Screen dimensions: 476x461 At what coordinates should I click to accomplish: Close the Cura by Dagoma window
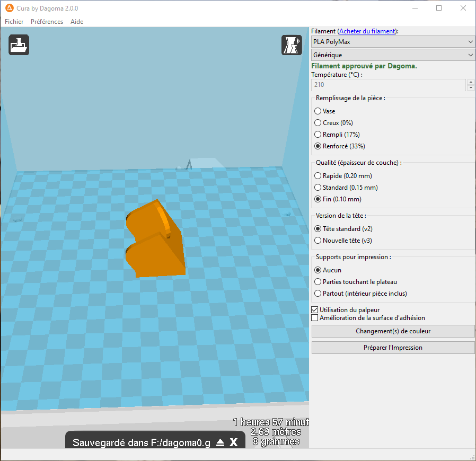pos(463,8)
